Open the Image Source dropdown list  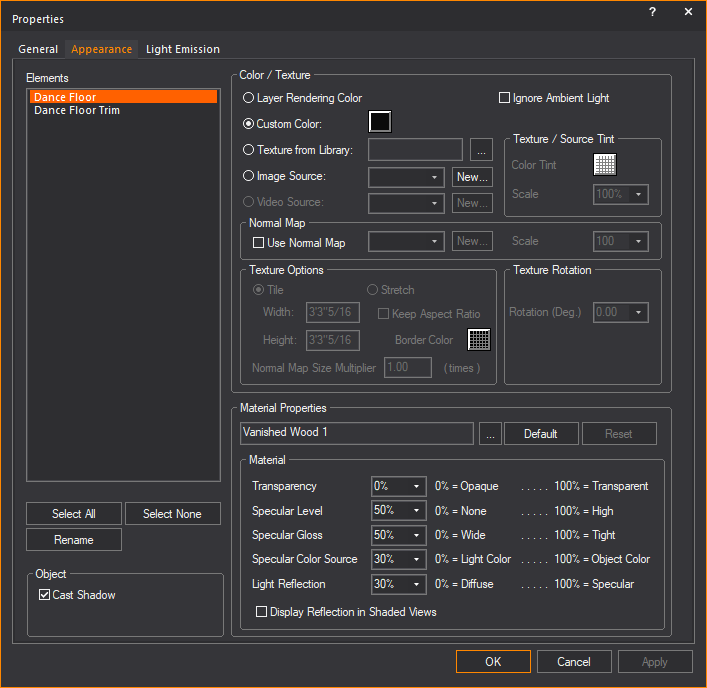coord(406,177)
